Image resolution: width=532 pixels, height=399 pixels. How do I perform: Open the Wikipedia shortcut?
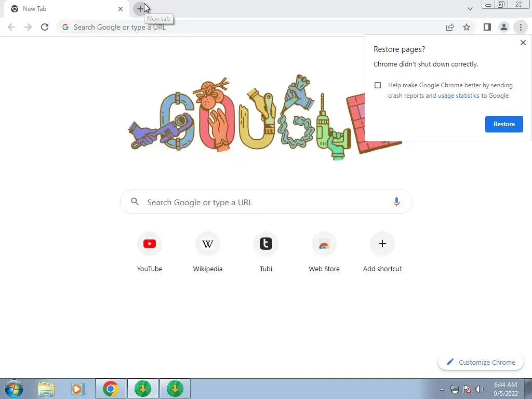(x=208, y=252)
